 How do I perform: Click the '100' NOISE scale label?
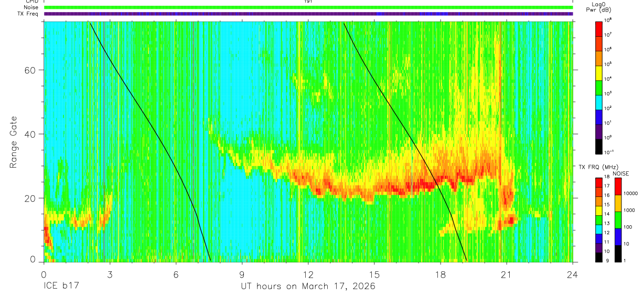click(628, 227)
